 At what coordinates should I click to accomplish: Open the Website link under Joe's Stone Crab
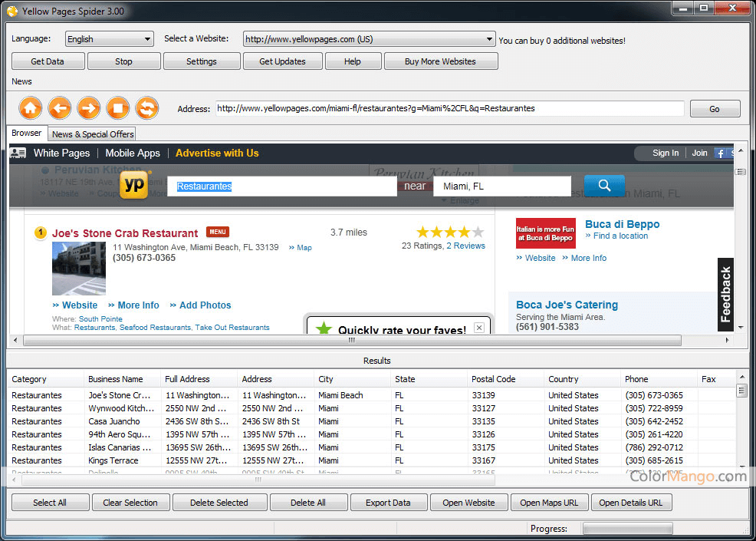click(80, 305)
